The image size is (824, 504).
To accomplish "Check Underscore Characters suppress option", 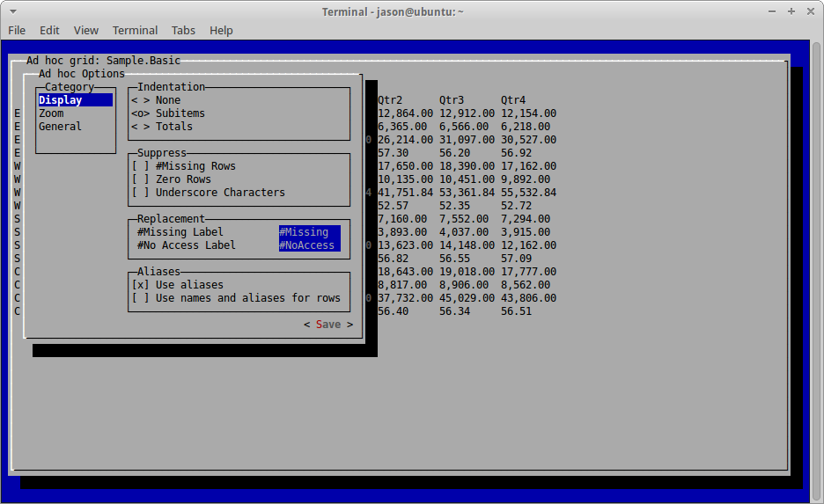I will click(208, 192).
